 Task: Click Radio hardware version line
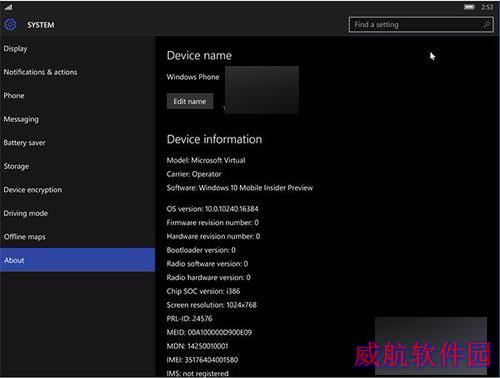209,278
